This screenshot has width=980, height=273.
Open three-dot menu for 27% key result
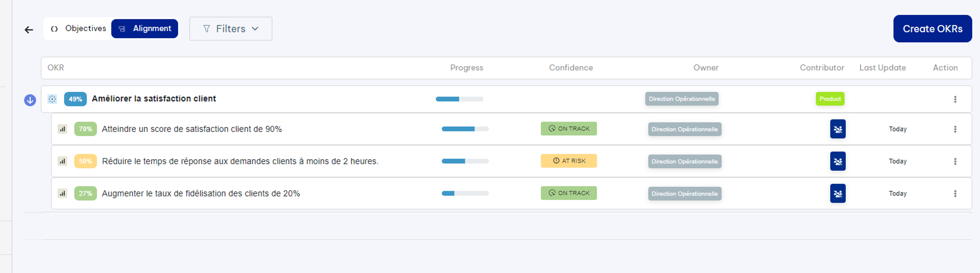(955, 194)
